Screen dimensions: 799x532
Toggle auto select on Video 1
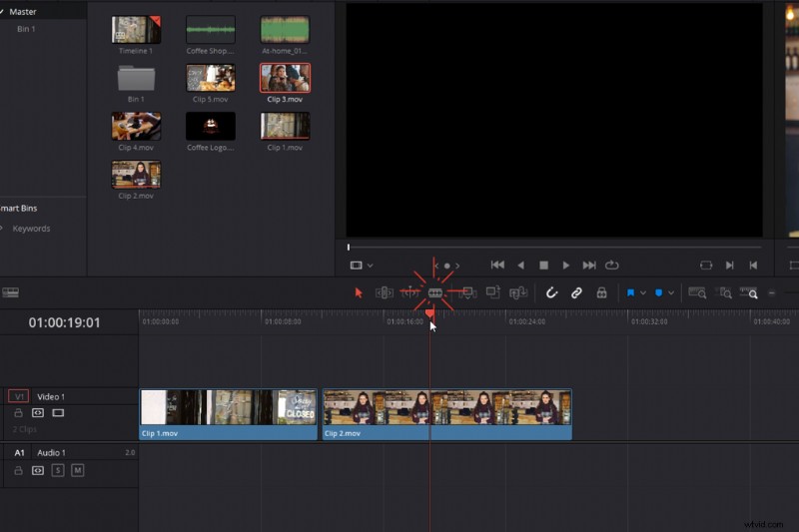click(x=38, y=412)
